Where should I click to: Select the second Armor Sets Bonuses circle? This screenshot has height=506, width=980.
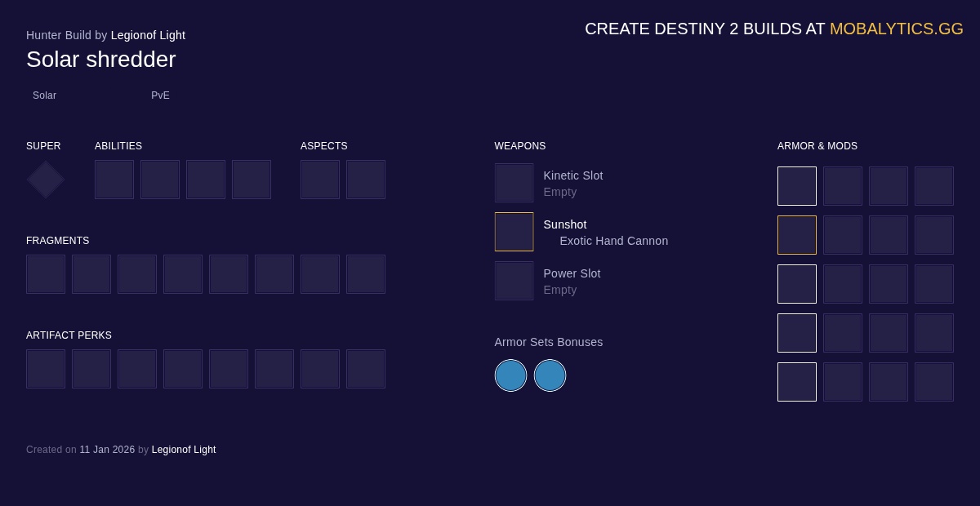tap(550, 375)
